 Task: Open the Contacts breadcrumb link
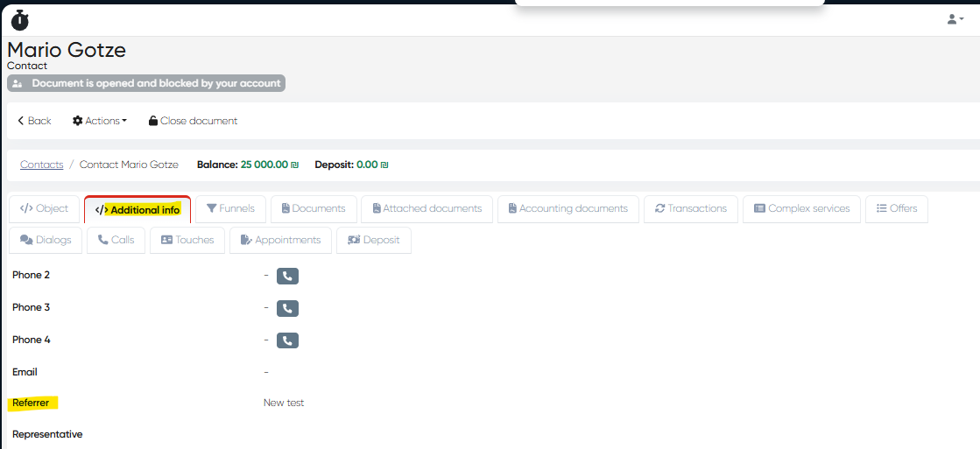pos(42,165)
